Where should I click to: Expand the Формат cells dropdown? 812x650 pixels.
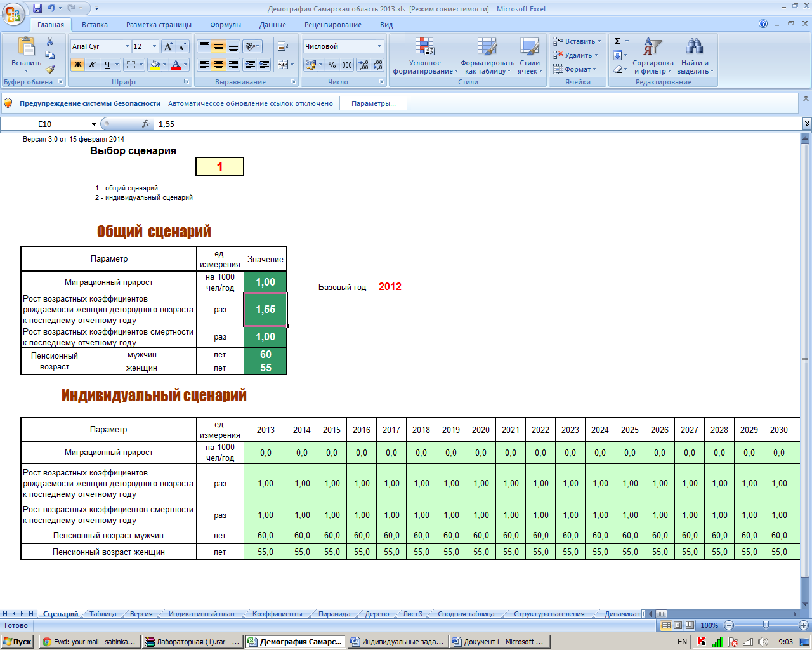(594, 69)
